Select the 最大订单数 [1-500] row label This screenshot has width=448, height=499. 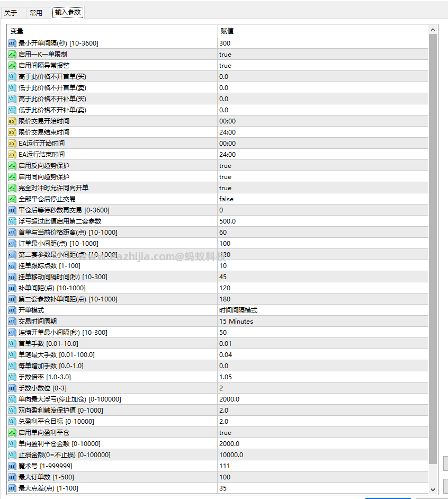pyautogui.click(x=46, y=477)
